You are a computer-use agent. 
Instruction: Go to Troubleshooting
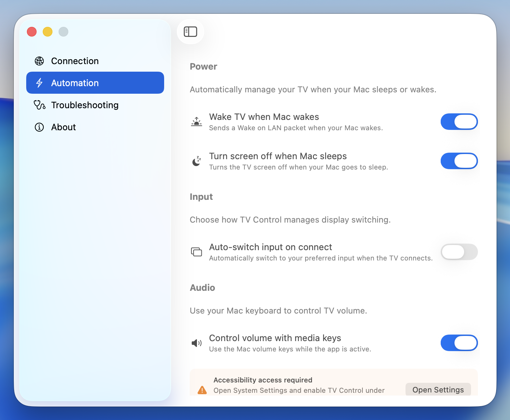click(x=95, y=105)
